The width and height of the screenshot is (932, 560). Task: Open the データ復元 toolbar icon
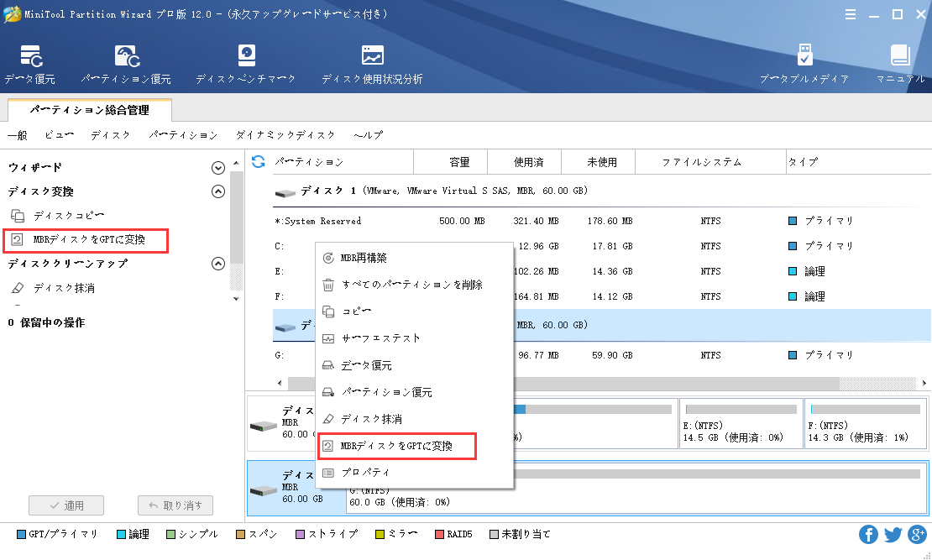point(30,64)
